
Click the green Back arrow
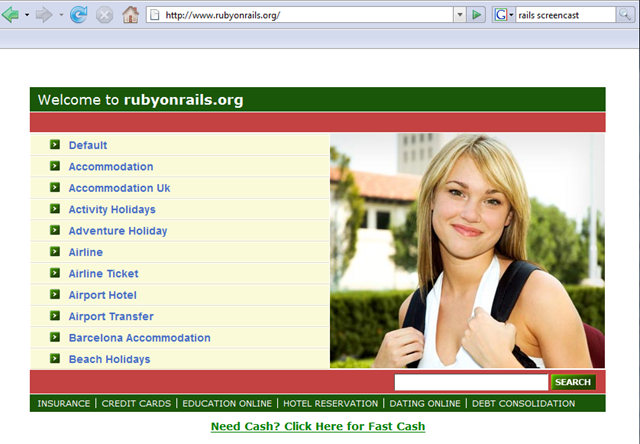(11, 15)
